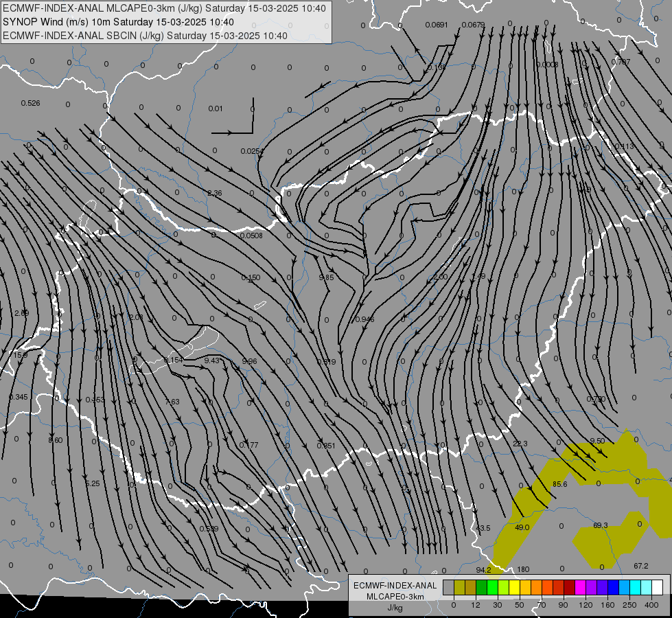The width and height of the screenshot is (672, 618).
Task: Select the bright green legend swatch
Action: [x=492, y=587]
